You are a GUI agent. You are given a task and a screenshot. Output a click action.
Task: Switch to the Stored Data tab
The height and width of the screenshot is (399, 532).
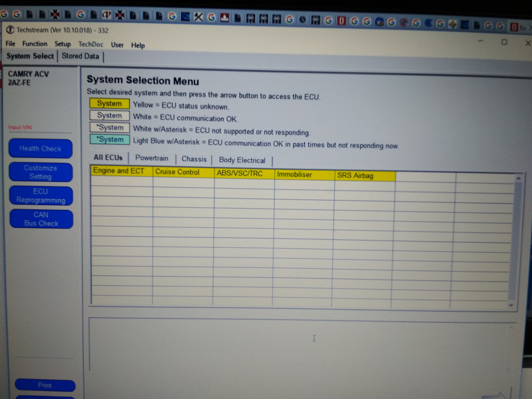80,57
